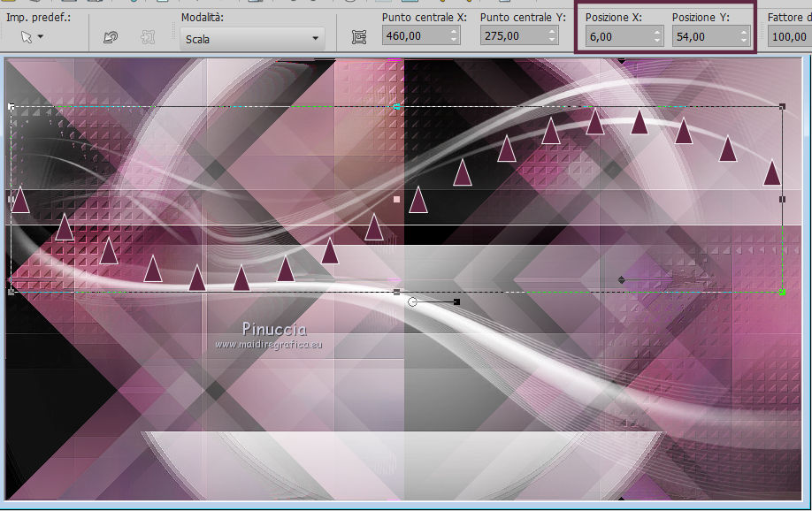Click the right-middle selection handle on canvas

click(x=783, y=199)
